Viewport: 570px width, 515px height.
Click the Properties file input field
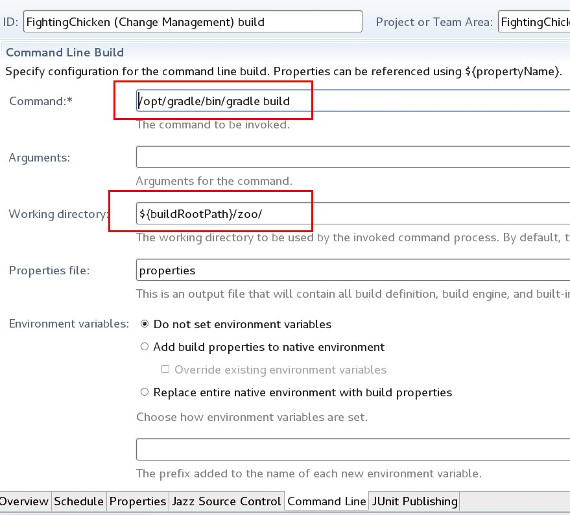tap(353, 270)
